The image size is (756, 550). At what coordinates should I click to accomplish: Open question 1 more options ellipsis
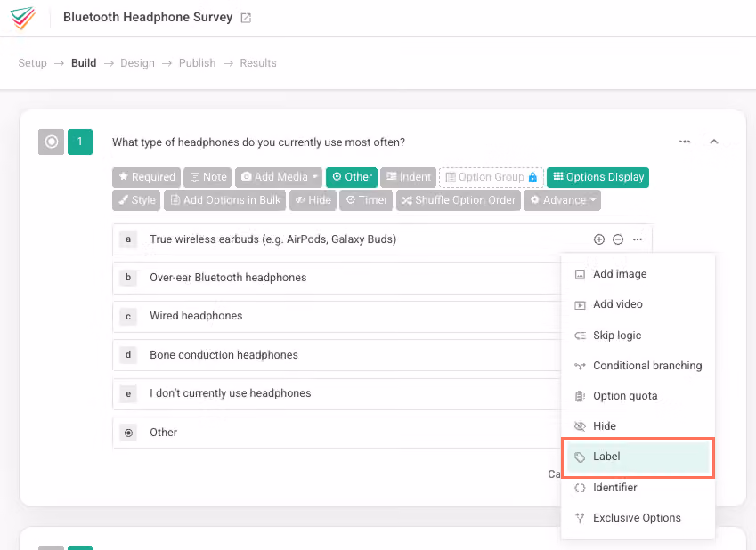(685, 142)
